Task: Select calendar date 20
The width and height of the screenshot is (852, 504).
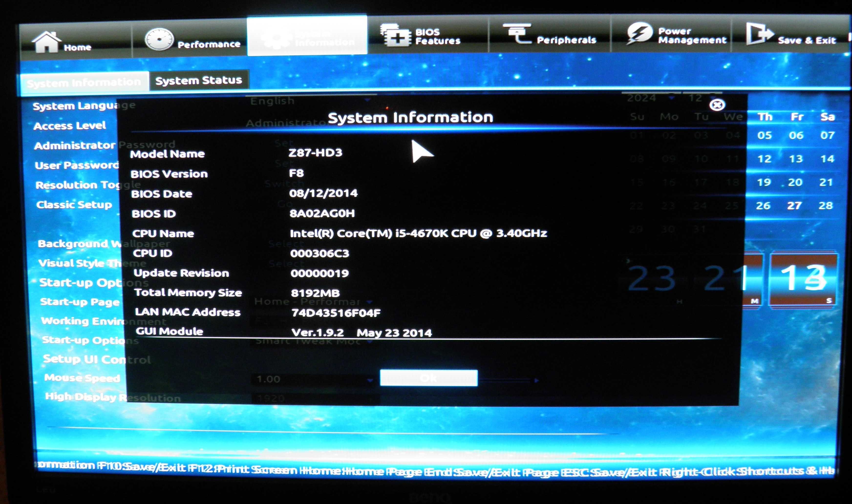Action: tap(795, 182)
